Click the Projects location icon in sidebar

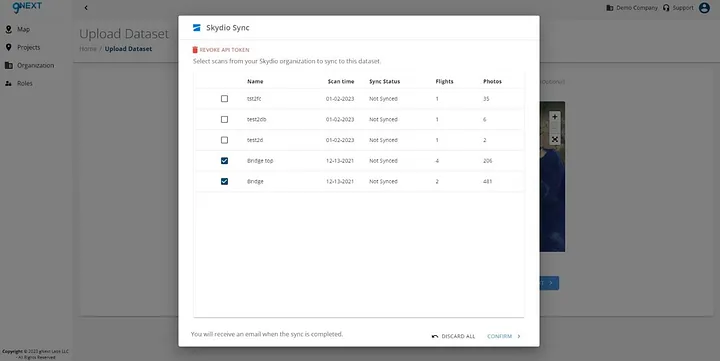(8, 47)
